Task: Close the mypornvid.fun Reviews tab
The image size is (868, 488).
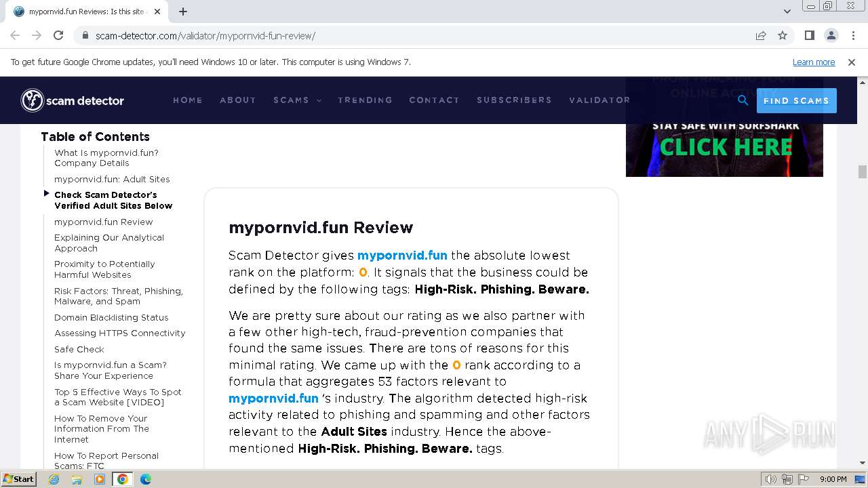Action: tap(157, 12)
